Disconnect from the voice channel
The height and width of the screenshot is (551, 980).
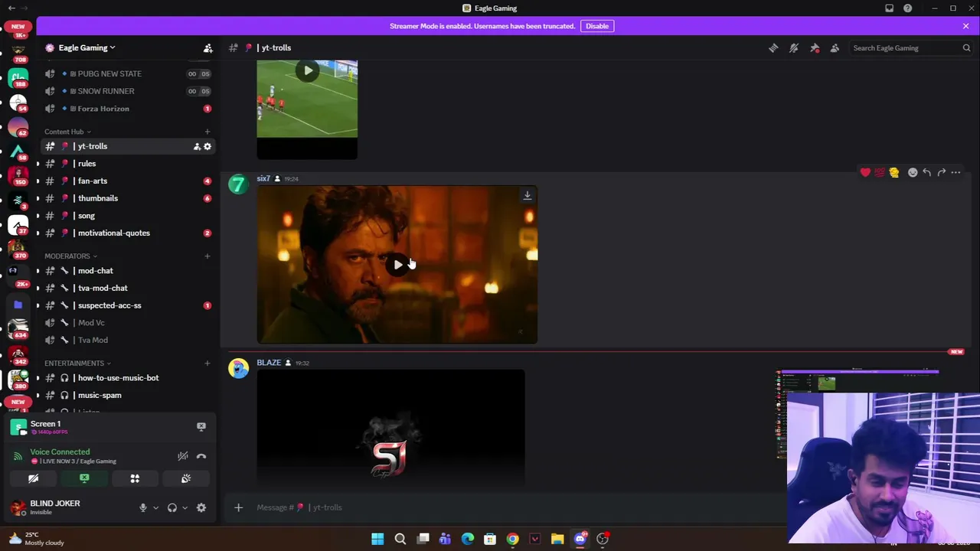(x=201, y=456)
